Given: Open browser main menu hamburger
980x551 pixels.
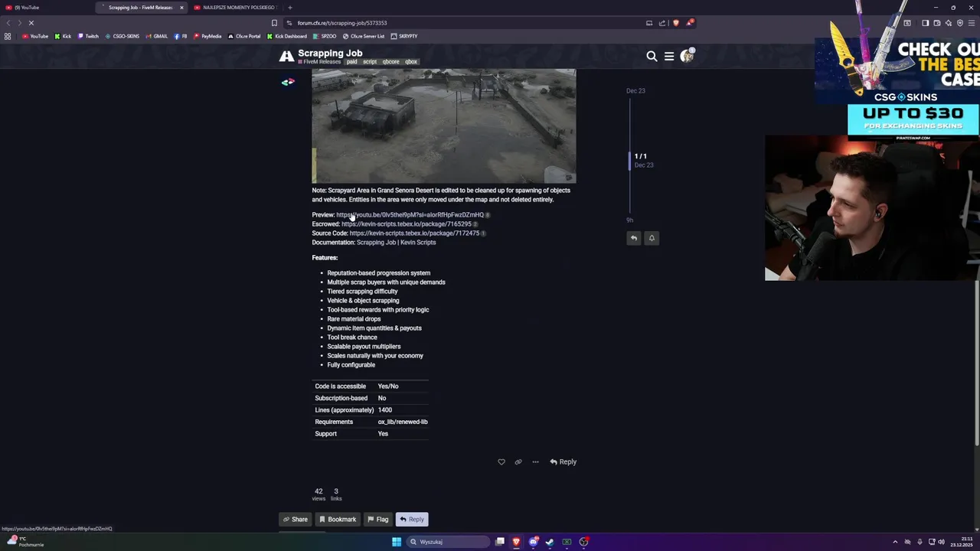Looking at the screenshot, I should coord(972,23).
